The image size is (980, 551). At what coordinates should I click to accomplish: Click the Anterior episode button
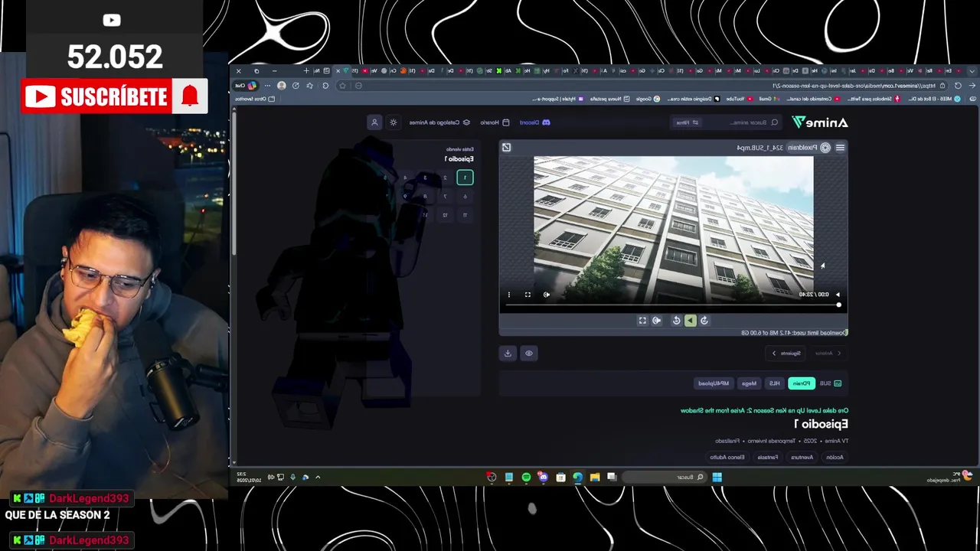(x=828, y=353)
